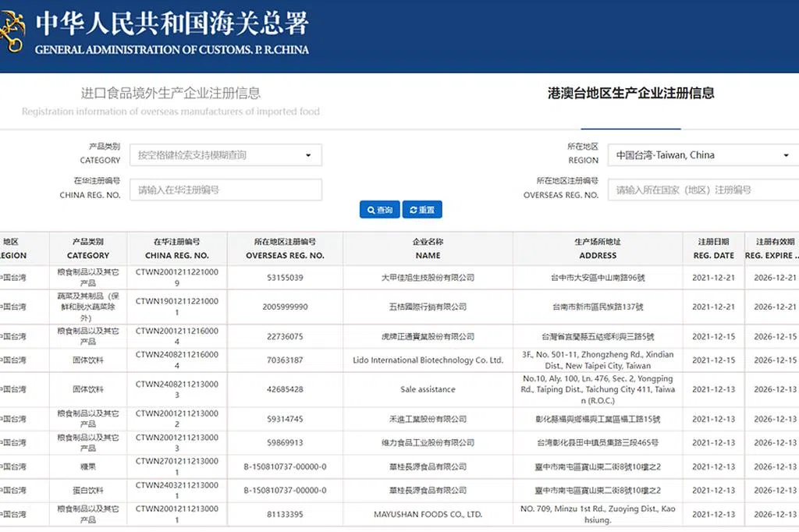Select 港澳台地区生产企业注册信息 tab
The height and width of the screenshot is (532, 799).
pyautogui.click(x=630, y=94)
